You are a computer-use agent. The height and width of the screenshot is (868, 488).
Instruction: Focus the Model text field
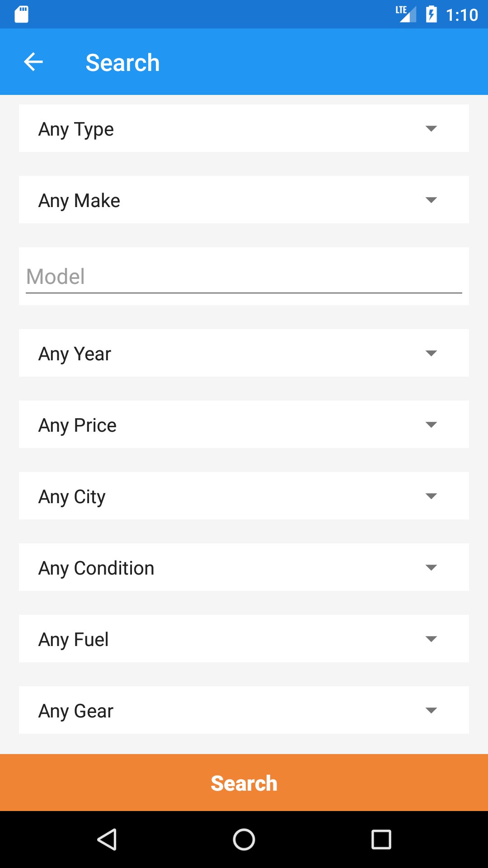point(244,277)
